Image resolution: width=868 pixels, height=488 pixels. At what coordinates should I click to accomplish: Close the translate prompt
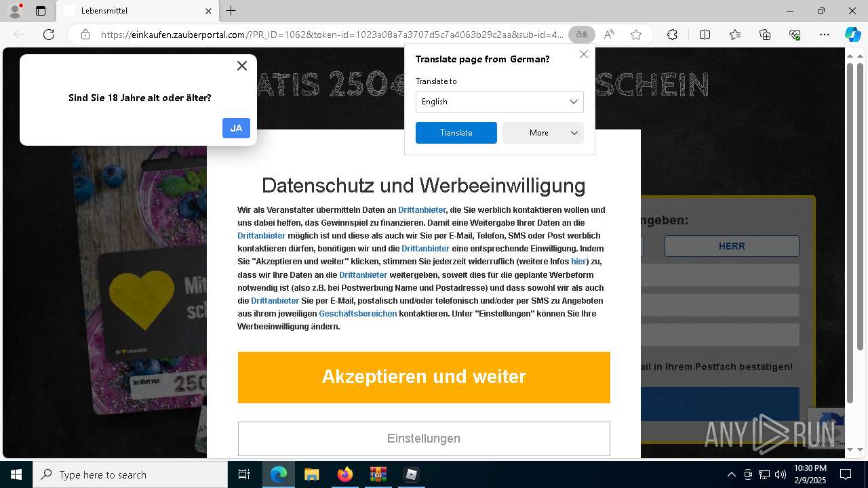583,54
